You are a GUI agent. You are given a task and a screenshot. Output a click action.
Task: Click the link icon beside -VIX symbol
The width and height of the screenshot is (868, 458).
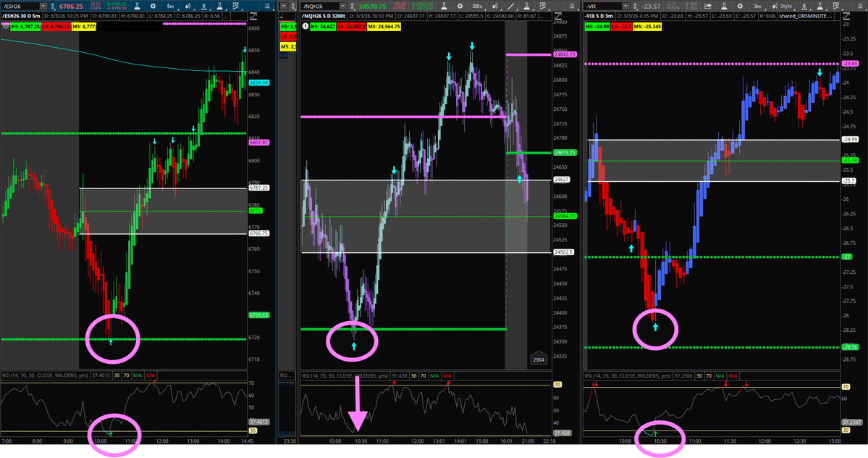[635, 6]
